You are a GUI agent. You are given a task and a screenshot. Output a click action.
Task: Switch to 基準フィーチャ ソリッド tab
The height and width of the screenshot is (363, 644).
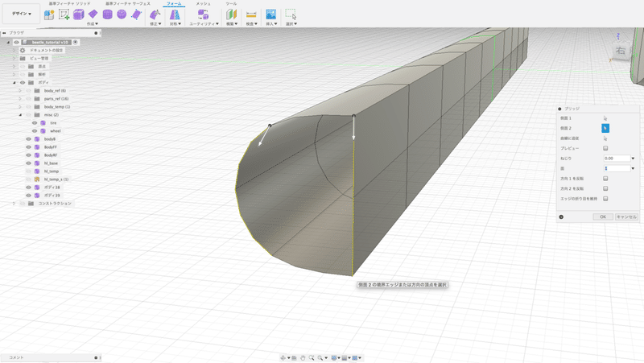pos(69,4)
